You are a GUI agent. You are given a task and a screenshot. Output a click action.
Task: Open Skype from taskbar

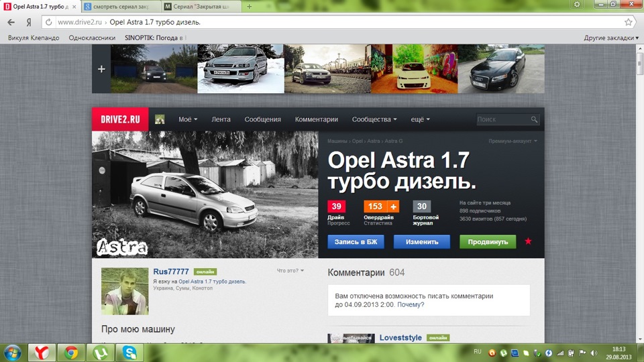click(129, 353)
